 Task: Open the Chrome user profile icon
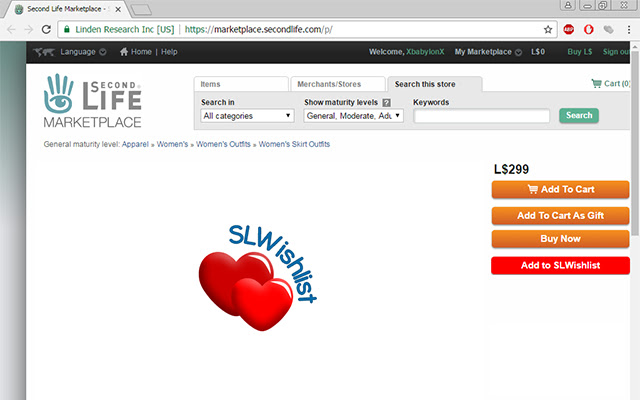coord(568,5)
